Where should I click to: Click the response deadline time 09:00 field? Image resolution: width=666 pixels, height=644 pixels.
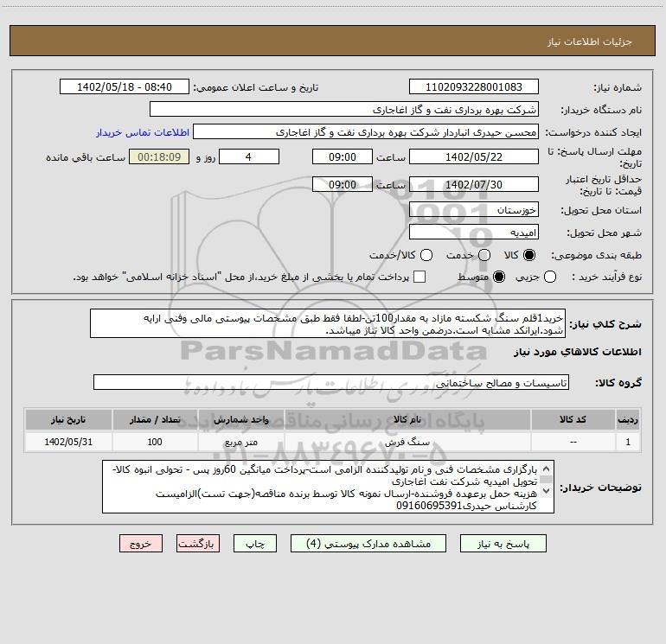point(343,156)
